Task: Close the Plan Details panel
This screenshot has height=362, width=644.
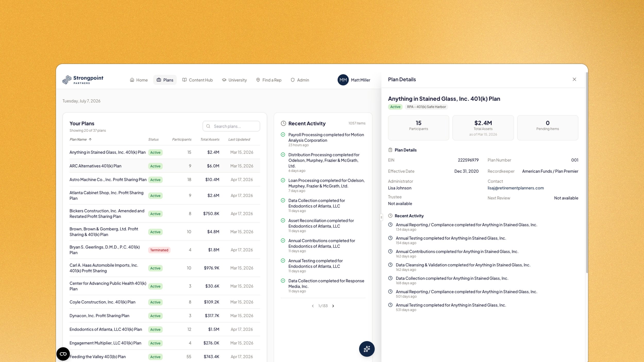Action: pos(574,79)
